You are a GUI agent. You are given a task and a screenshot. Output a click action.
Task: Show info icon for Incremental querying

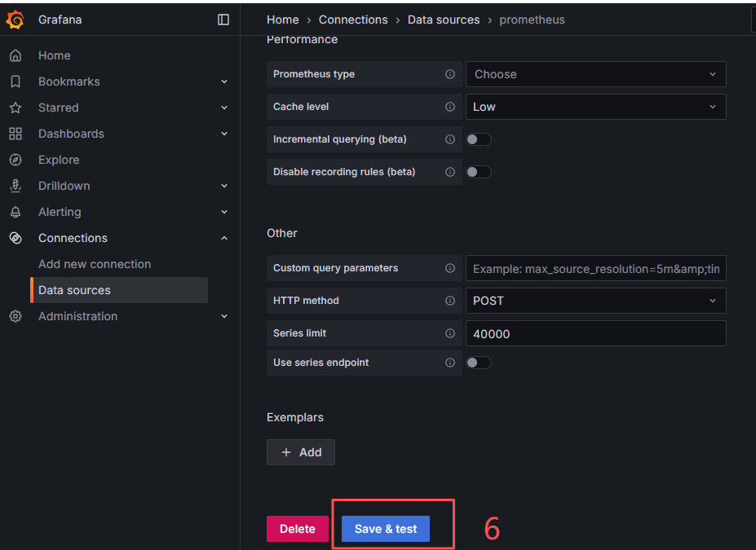(450, 139)
